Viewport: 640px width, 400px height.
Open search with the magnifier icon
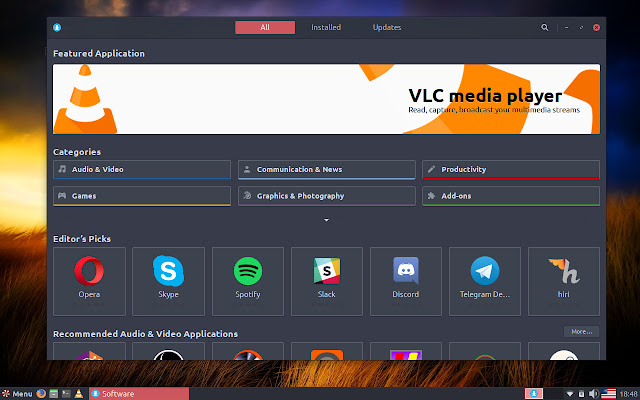(544, 27)
